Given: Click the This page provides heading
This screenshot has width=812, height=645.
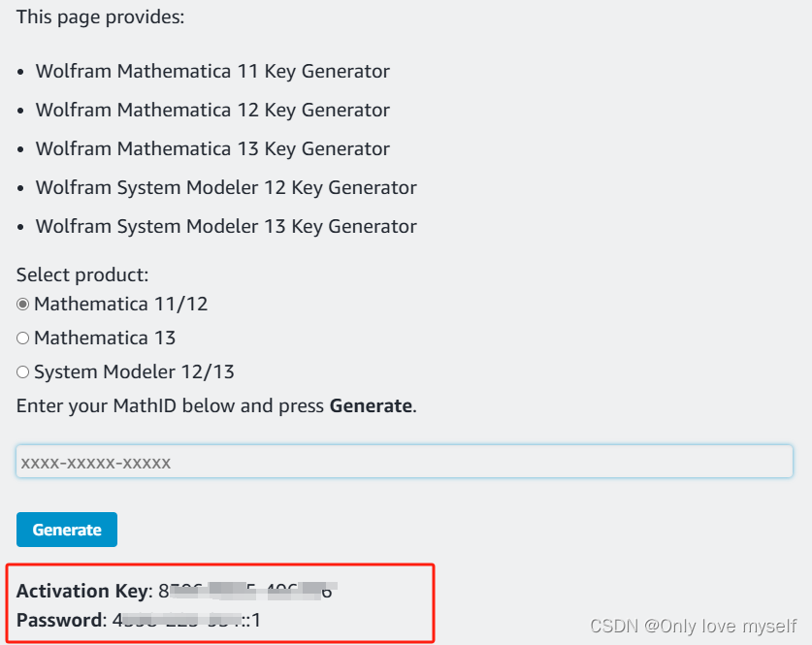Looking at the screenshot, I should click(100, 16).
